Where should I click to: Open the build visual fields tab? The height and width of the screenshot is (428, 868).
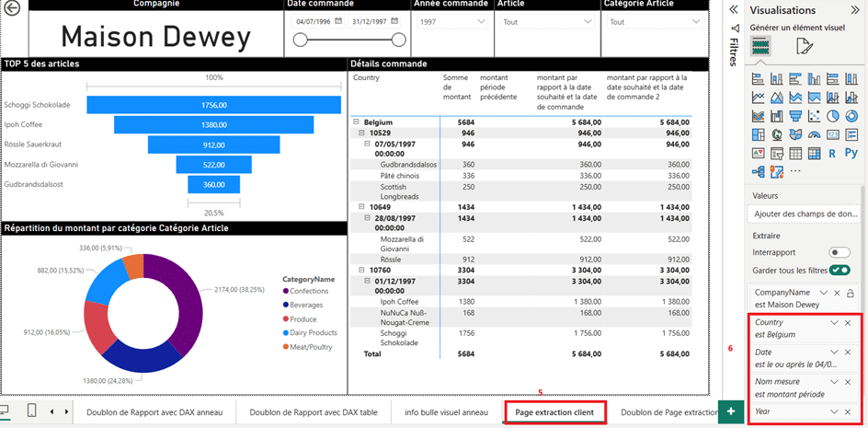click(x=761, y=47)
